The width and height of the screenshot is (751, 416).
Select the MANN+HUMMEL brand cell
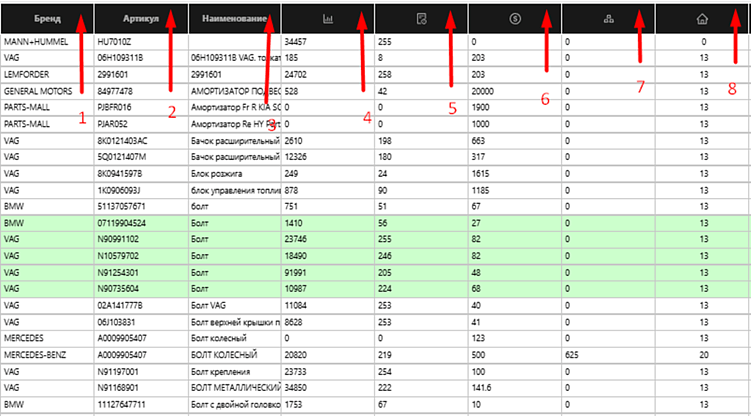tap(47, 42)
